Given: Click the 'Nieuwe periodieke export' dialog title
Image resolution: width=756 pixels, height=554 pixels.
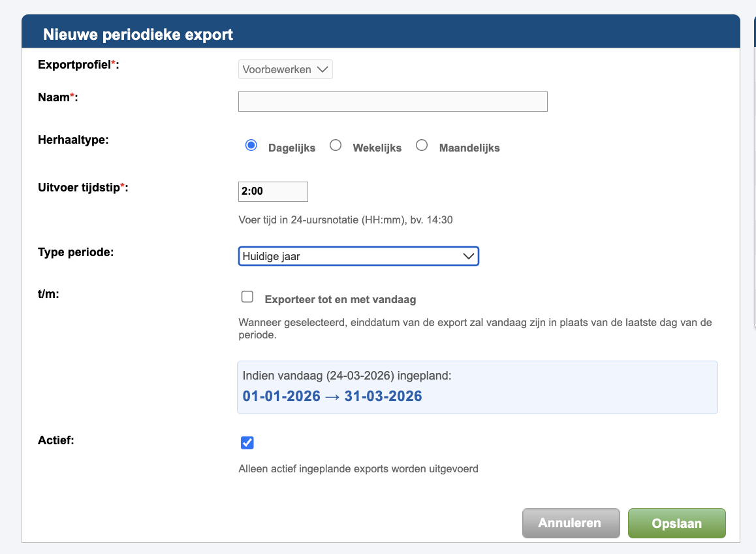Looking at the screenshot, I should 138,35.
